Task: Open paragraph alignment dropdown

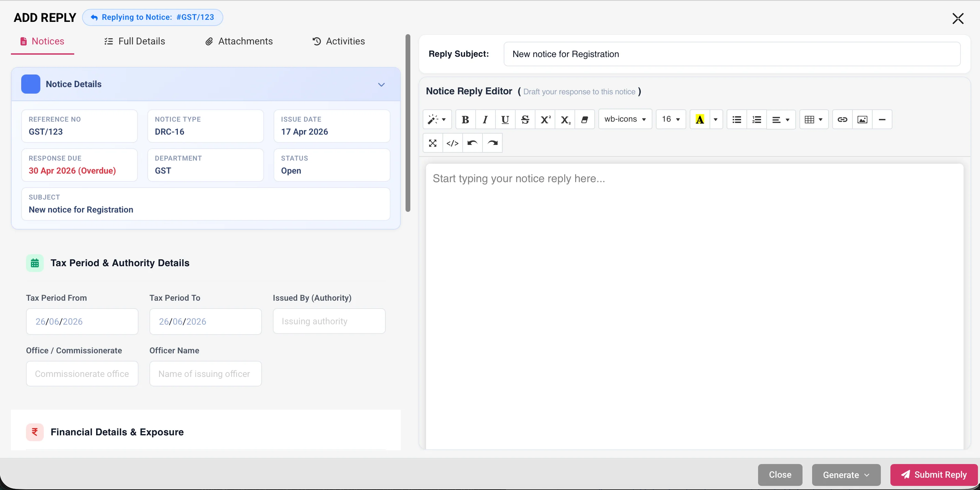Action: [x=781, y=119]
